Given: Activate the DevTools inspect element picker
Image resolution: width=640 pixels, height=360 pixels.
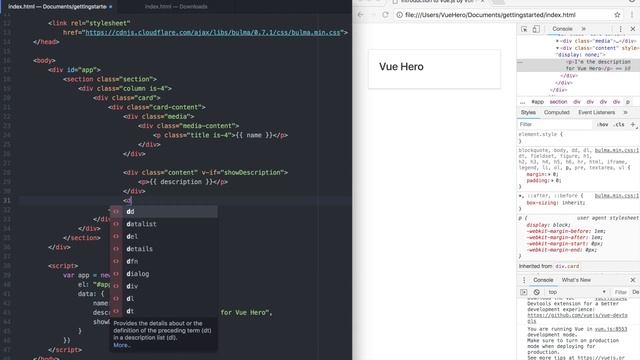Looking at the screenshot, I should coord(524,29).
